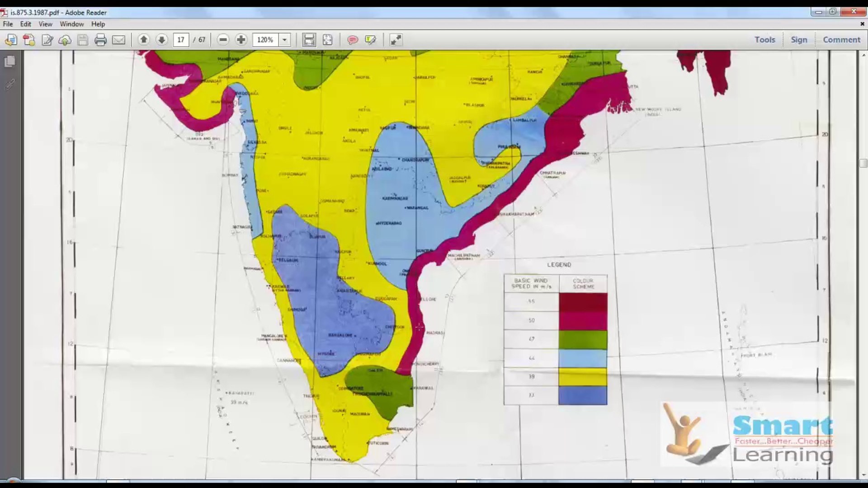The width and height of the screenshot is (868, 488).
Task: Go to next page with down arrow
Action: [161, 40]
